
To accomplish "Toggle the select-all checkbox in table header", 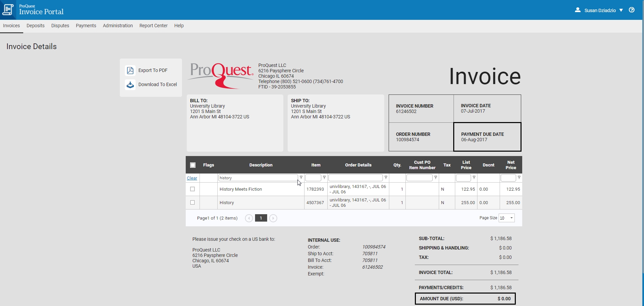I will 193,165.
